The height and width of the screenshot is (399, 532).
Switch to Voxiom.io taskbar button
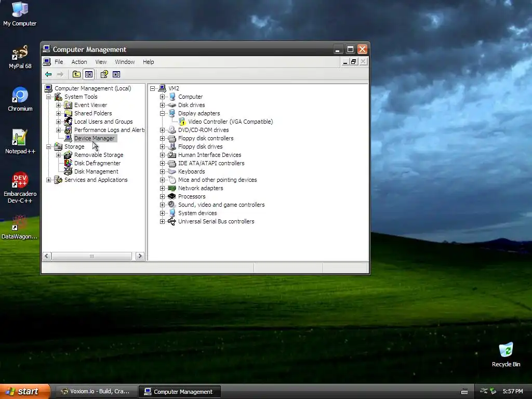click(x=96, y=391)
